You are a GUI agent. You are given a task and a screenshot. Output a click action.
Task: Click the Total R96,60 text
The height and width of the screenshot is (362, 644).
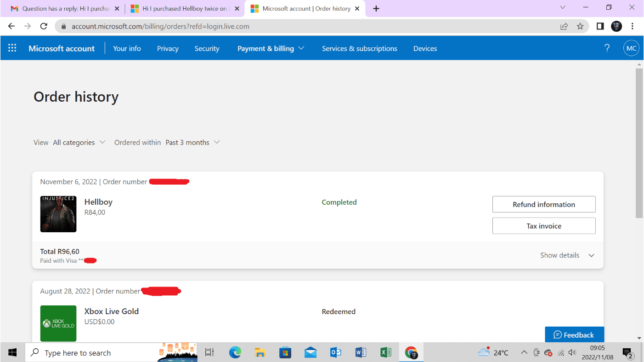[60, 252]
